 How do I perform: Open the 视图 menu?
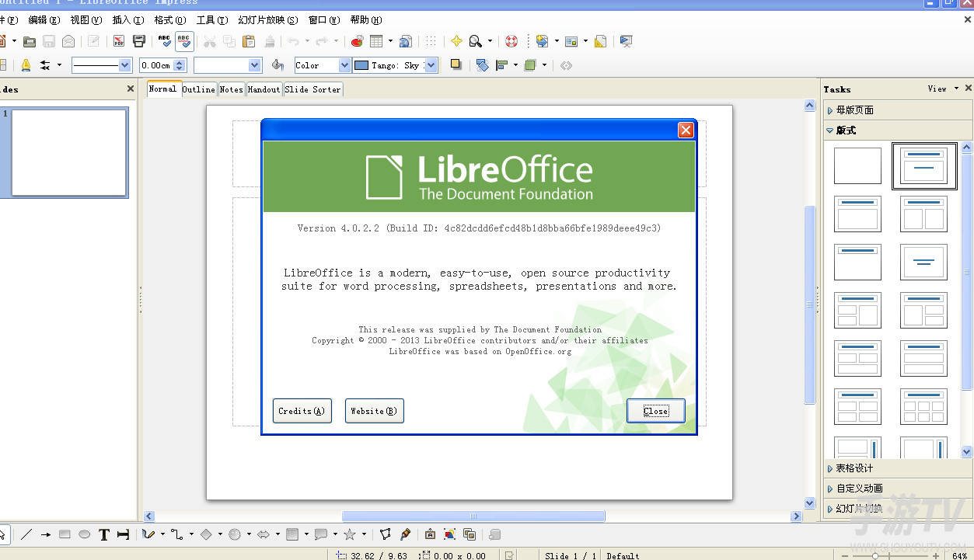coord(86,19)
